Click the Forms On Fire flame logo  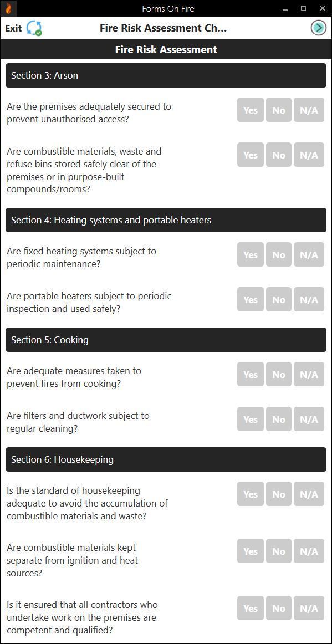tap(9, 8)
